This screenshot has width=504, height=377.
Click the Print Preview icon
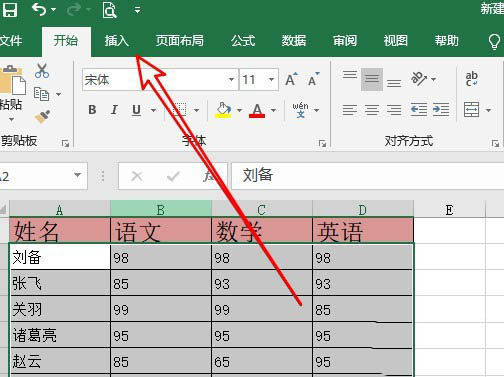(x=109, y=10)
